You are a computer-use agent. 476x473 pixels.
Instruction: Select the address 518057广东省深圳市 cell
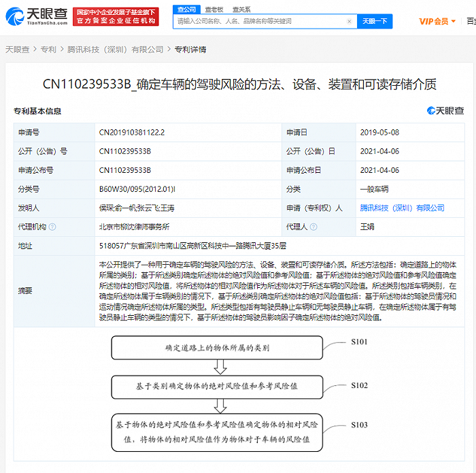[192, 246]
